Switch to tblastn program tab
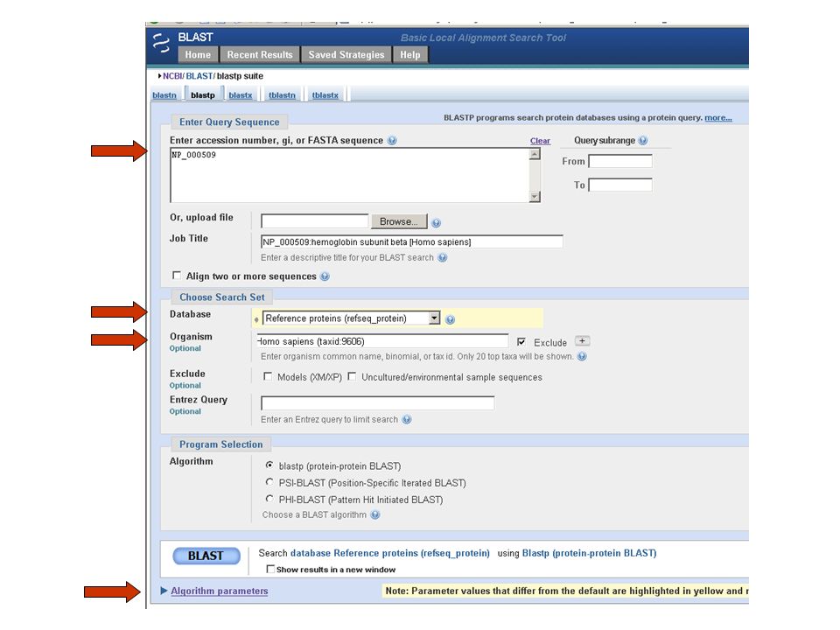840x630 pixels. click(x=283, y=95)
